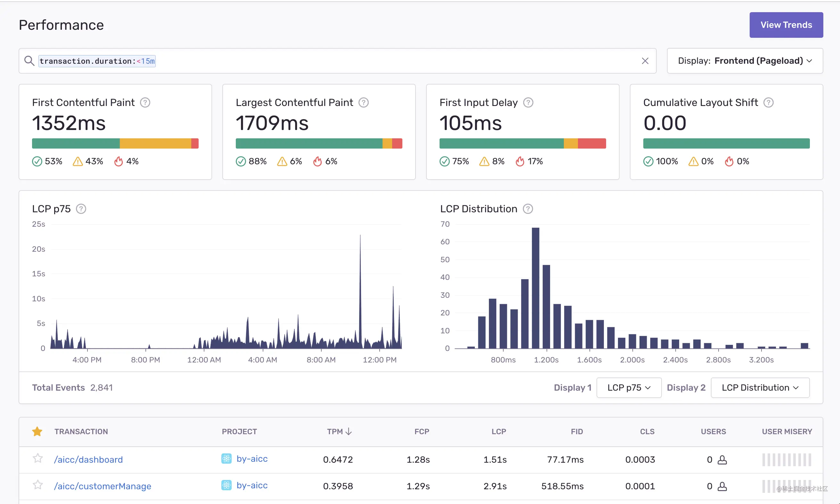
Task: Click FCP warning triangle icon at 43%
Action: 78,161
